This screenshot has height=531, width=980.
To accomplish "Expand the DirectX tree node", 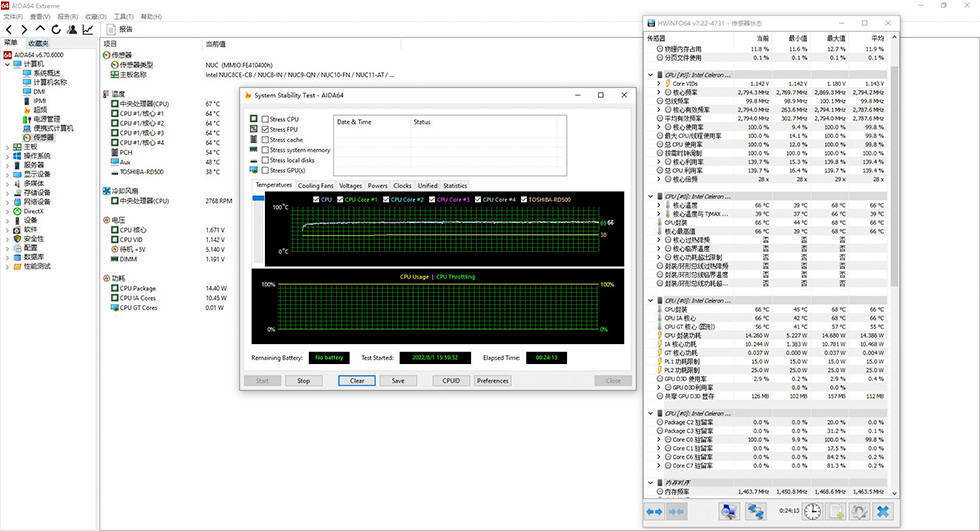I will [x=9, y=211].
